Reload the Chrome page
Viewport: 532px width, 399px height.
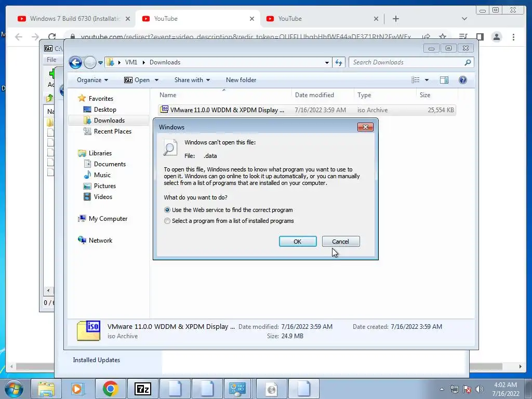click(x=52, y=37)
